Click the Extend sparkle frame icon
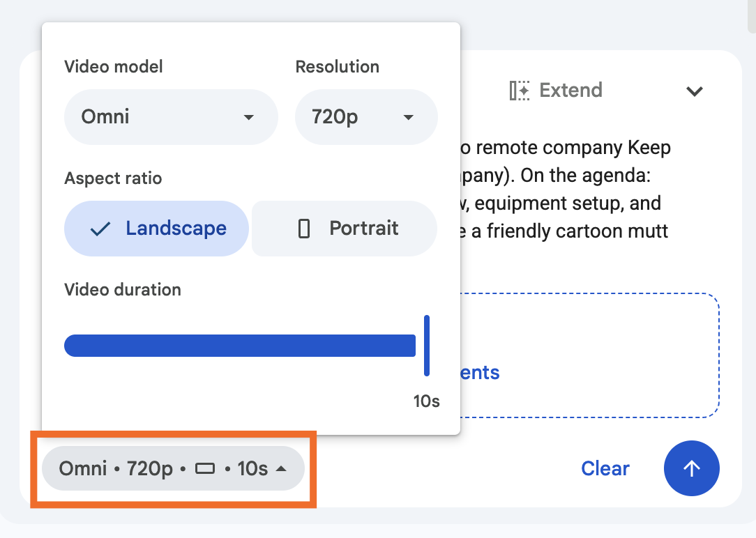This screenshot has height=538, width=756. [x=520, y=91]
